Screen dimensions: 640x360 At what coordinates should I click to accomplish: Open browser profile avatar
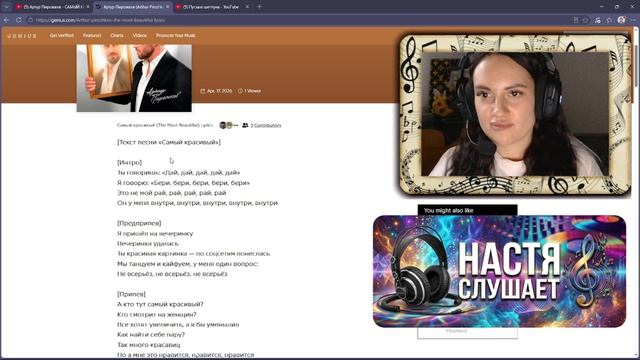tap(621, 20)
